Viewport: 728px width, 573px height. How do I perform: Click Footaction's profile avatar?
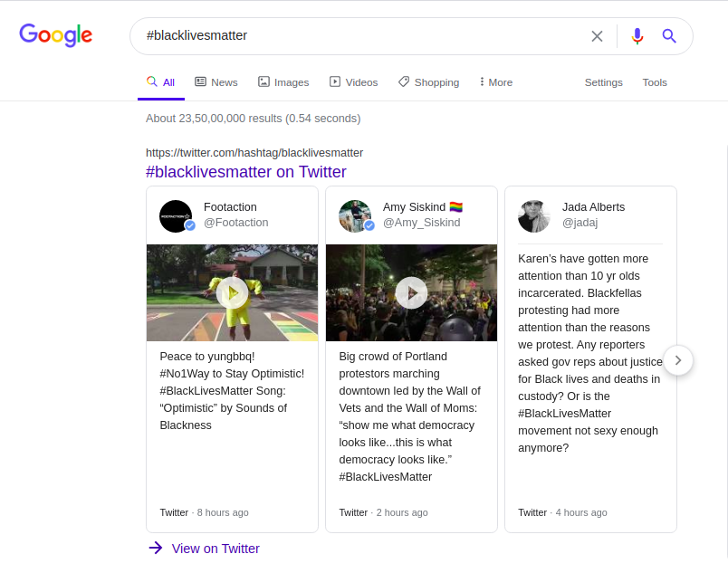[x=176, y=216]
